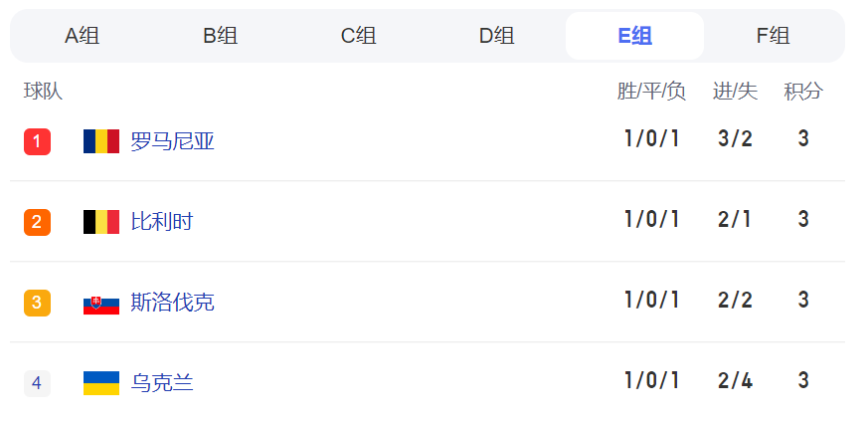The image size is (868, 421).
Task: Open the 斯洛伐克 team link
Action: tap(172, 303)
